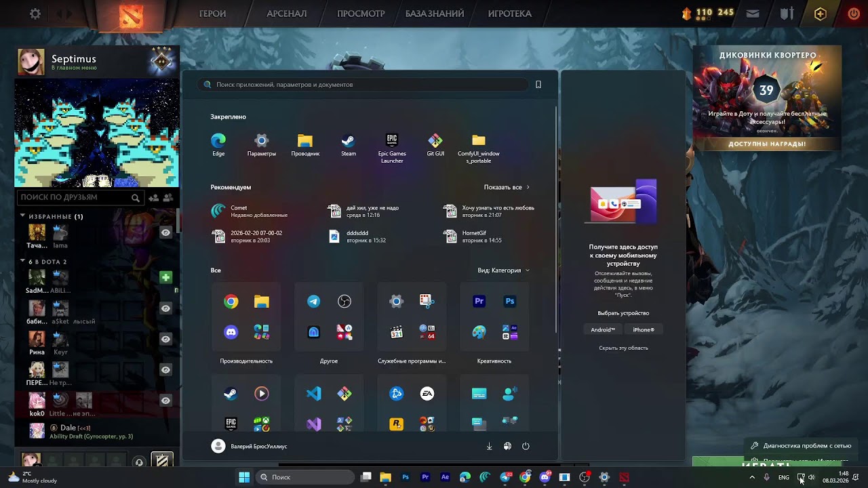
Task: Launch Telegram in Другое category
Action: (x=314, y=302)
